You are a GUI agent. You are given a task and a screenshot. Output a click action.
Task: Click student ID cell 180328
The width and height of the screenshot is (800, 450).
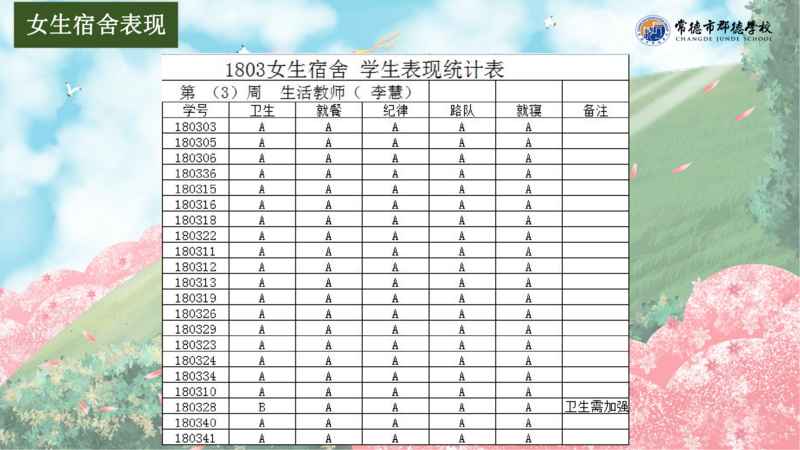coord(196,407)
